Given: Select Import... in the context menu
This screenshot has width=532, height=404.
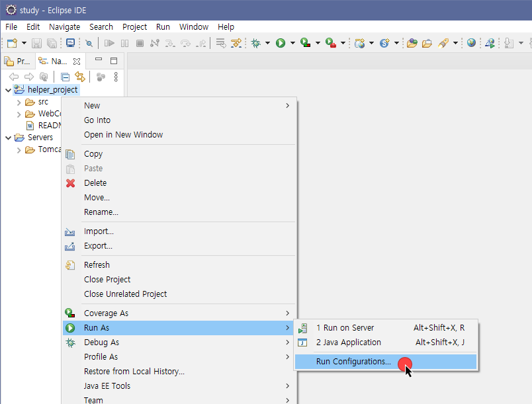Looking at the screenshot, I should [x=179, y=231].
